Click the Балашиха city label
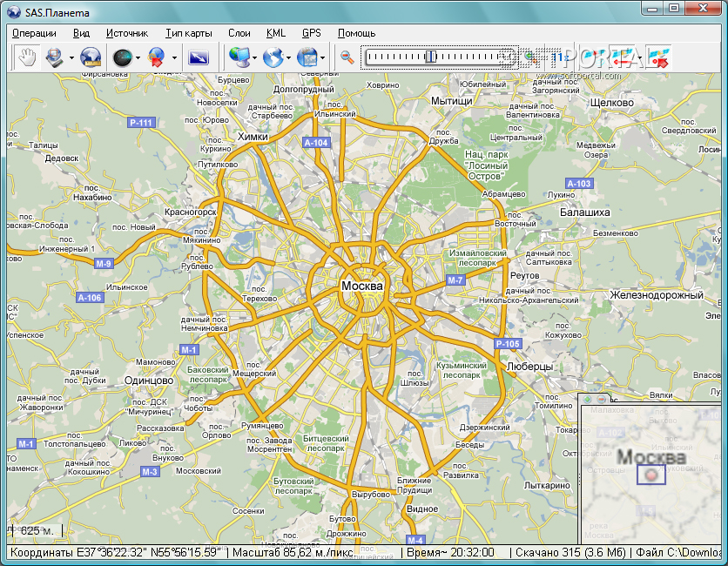728x566 pixels. tap(585, 212)
